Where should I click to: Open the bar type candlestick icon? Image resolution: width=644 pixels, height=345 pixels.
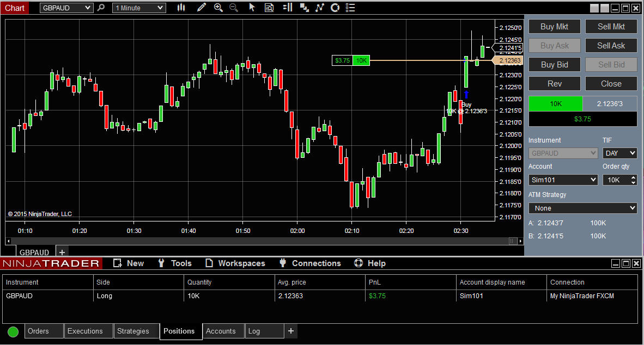pos(181,8)
